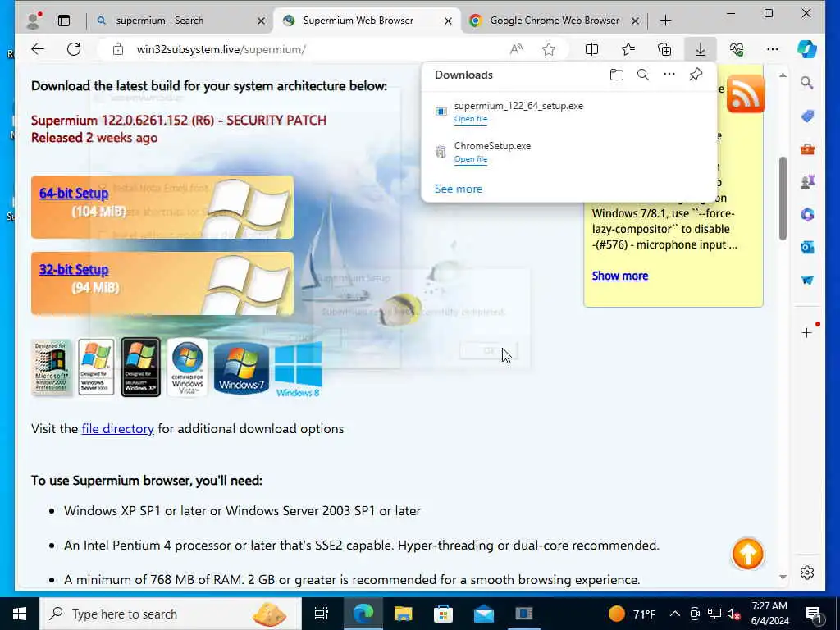The height and width of the screenshot is (630, 840).
Task: Go back using the browser back arrow
Action: pos(38,49)
